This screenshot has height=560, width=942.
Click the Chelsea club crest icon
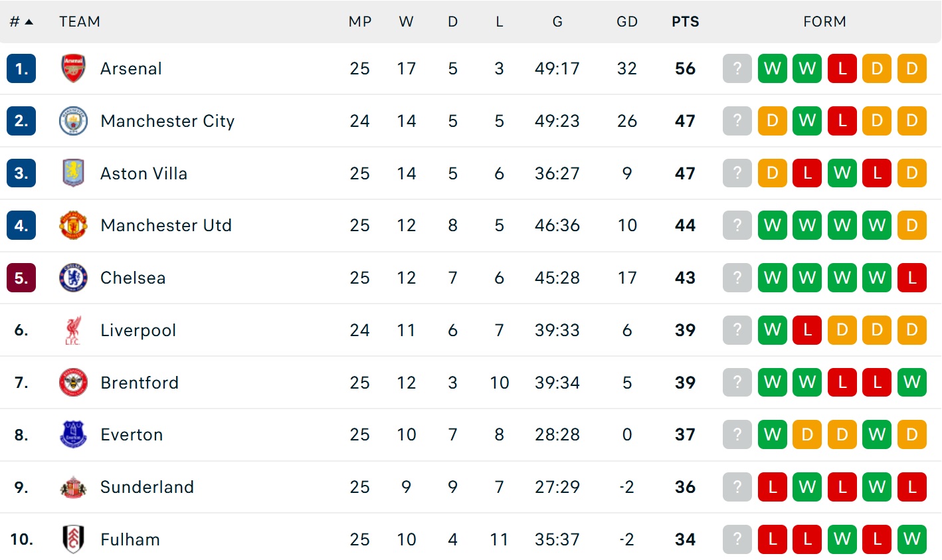click(73, 278)
